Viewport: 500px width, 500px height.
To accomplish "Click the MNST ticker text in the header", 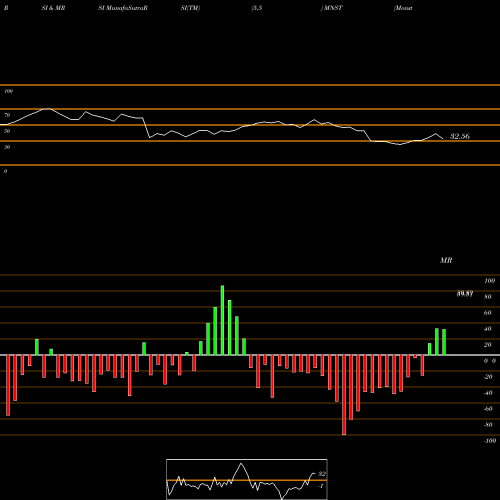I will point(333,8).
